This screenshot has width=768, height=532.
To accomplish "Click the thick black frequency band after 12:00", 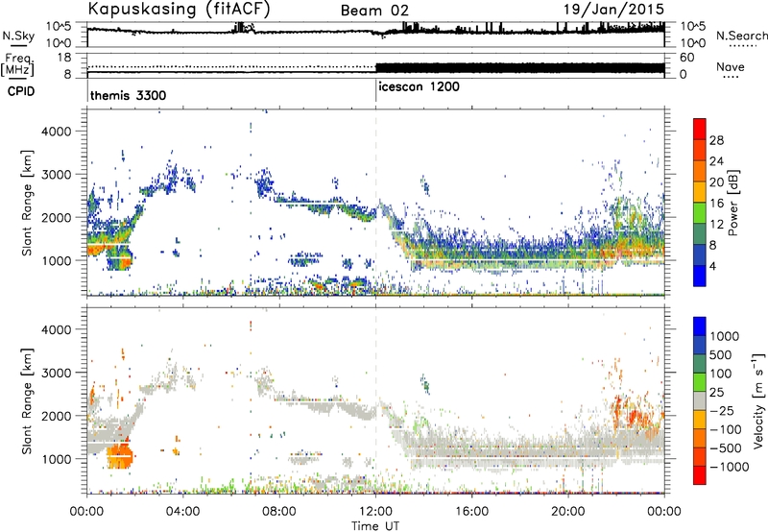I will pyautogui.click(x=520, y=68).
